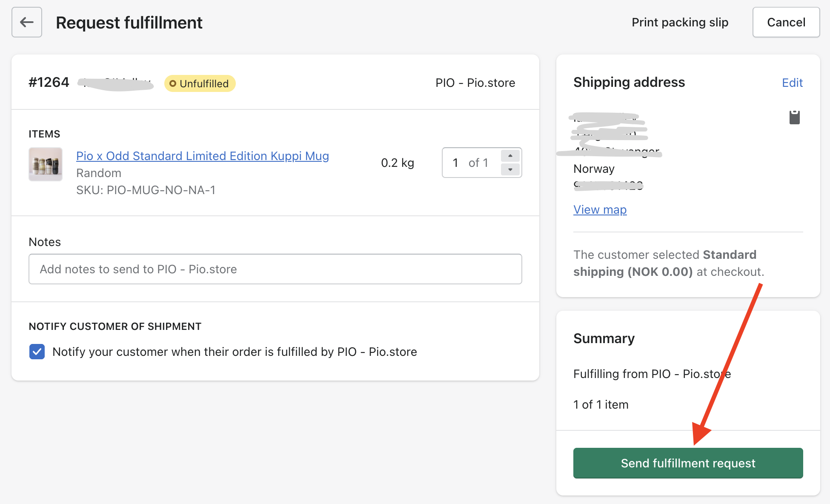The image size is (830, 504).
Task: Focus the Notes input field
Action: click(275, 269)
